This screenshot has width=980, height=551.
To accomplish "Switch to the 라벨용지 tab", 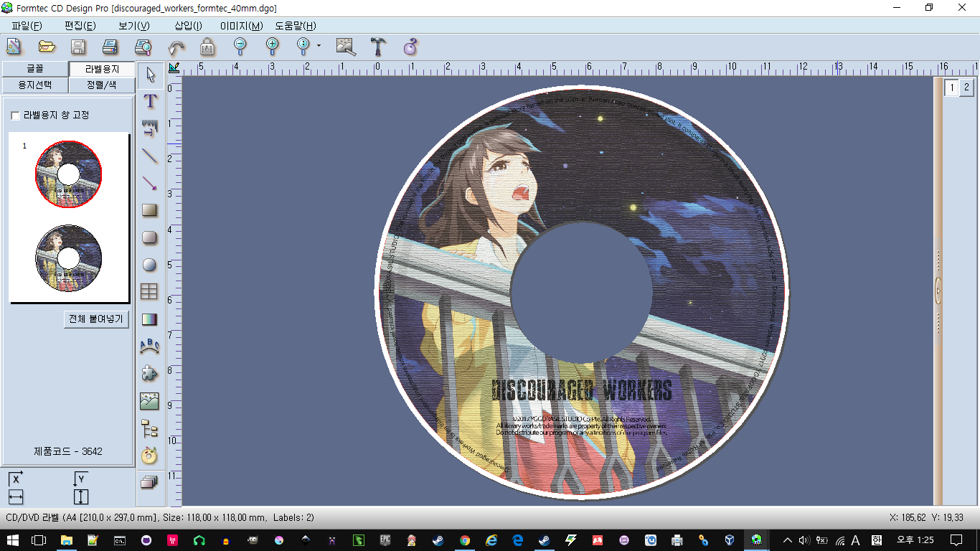I will [x=102, y=70].
